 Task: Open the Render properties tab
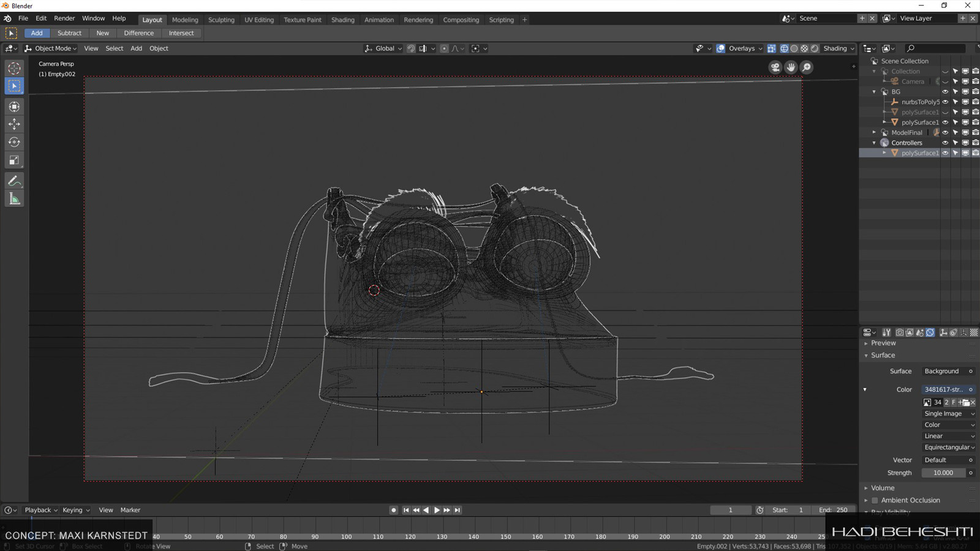(x=899, y=332)
